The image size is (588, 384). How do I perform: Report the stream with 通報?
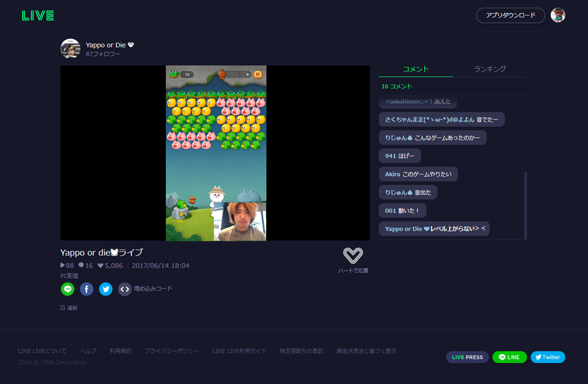[69, 308]
